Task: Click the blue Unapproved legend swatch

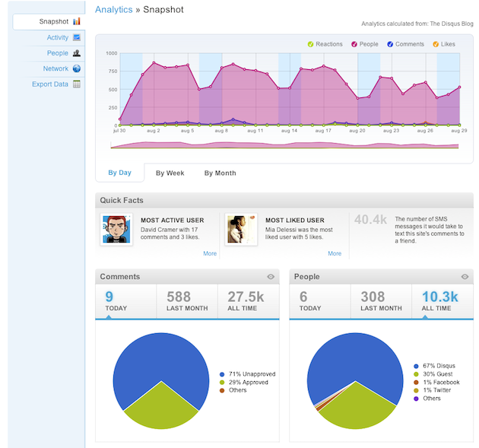Action: [221, 374]
